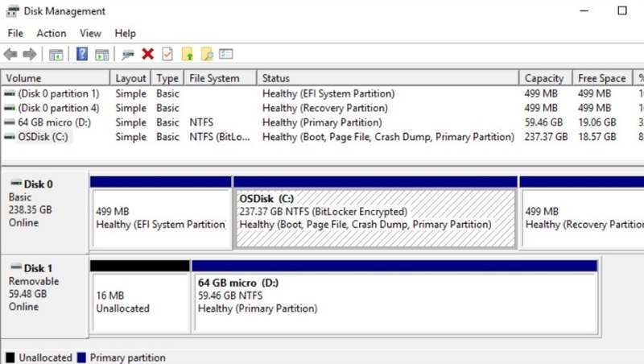Viewport: 644px width, 364px height.
Task: Click the 59.46 GB capacity cell
Action: click(543, 122)
